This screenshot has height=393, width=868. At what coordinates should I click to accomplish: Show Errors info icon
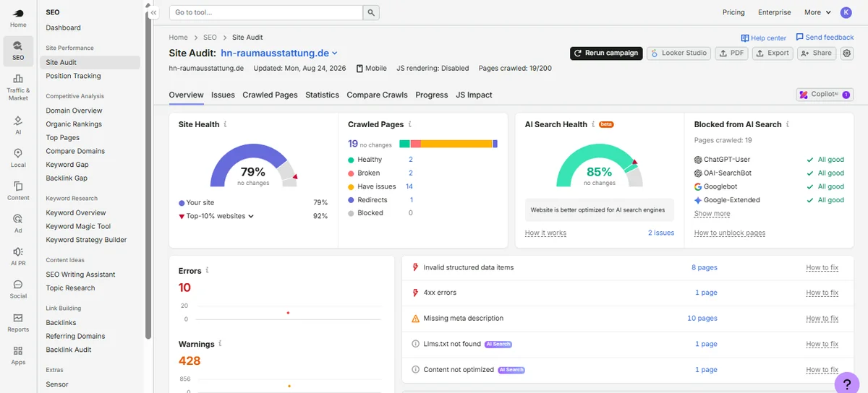coord(208,270)
